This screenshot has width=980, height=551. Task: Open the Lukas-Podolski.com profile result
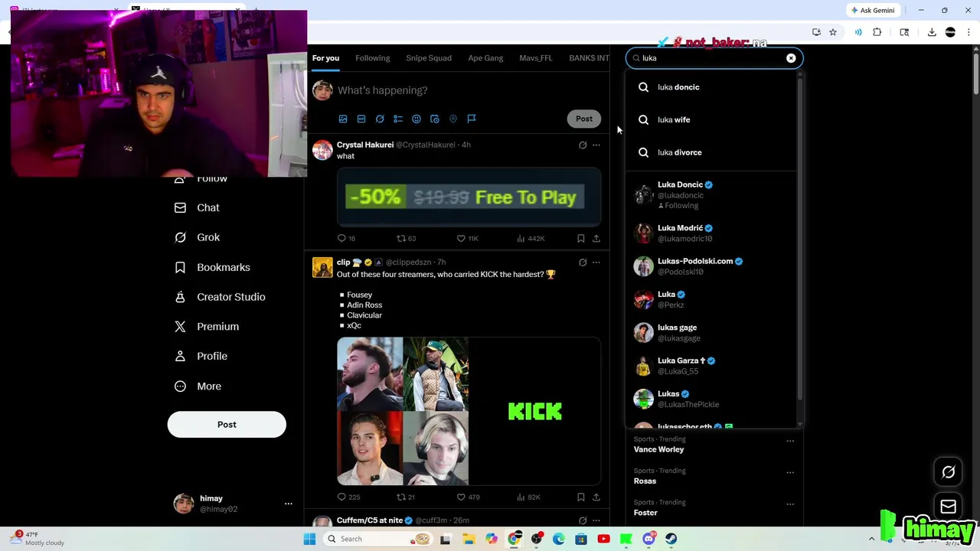[x=712, y=266]
